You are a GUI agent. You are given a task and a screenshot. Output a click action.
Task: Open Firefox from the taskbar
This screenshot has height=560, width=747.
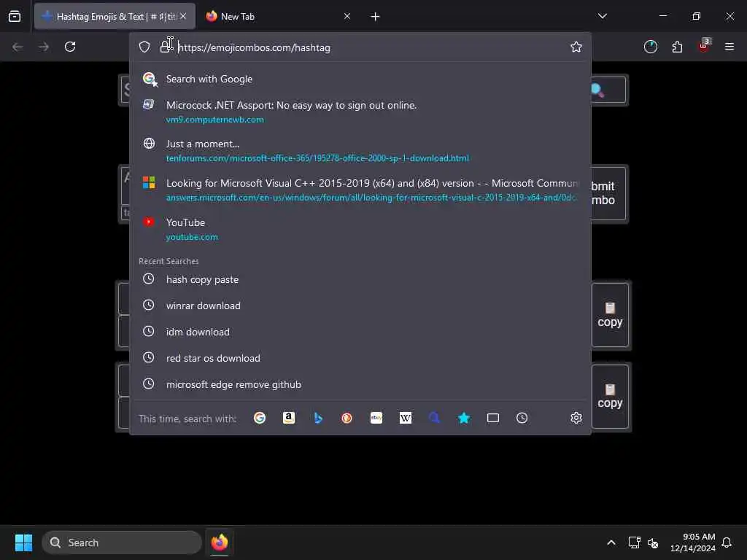[220, 542]
